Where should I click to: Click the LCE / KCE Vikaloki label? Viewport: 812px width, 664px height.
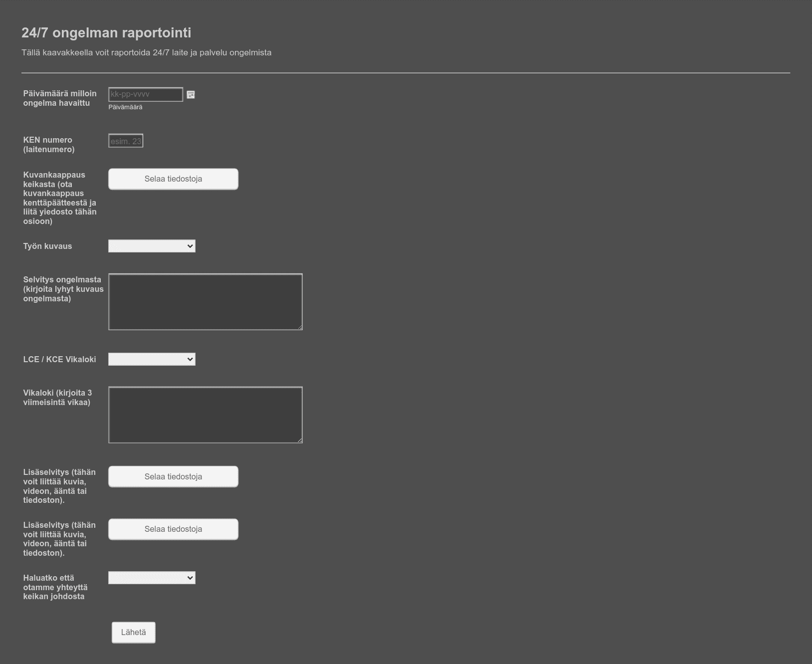(59, 360)
